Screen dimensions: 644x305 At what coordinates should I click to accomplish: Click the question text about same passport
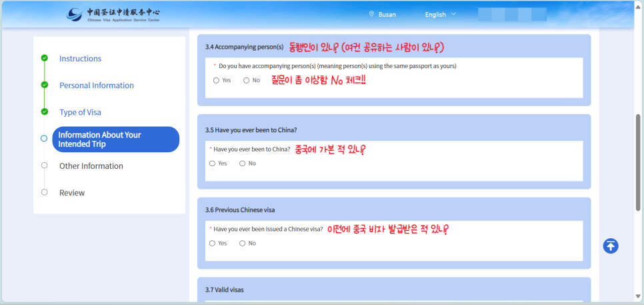tap(337, 66)
